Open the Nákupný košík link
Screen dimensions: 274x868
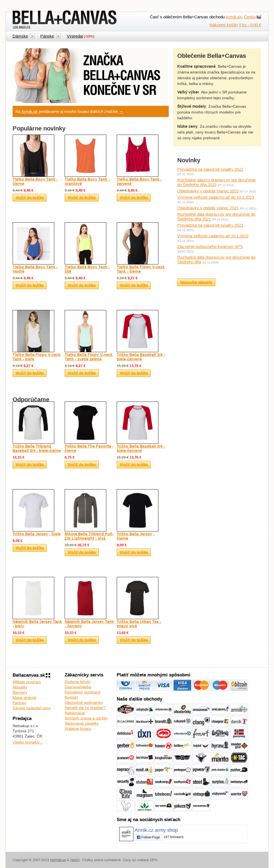(223, 25)
